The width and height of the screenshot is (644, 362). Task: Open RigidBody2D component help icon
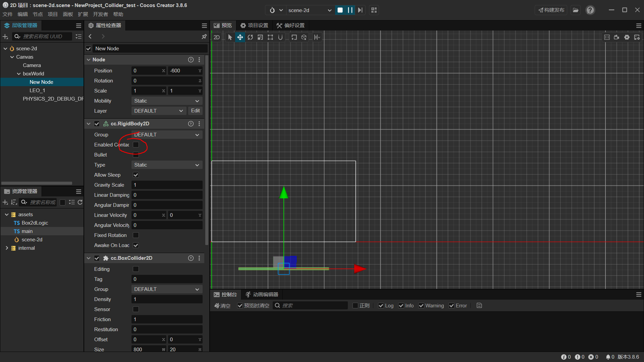click(x=191, y=124)
